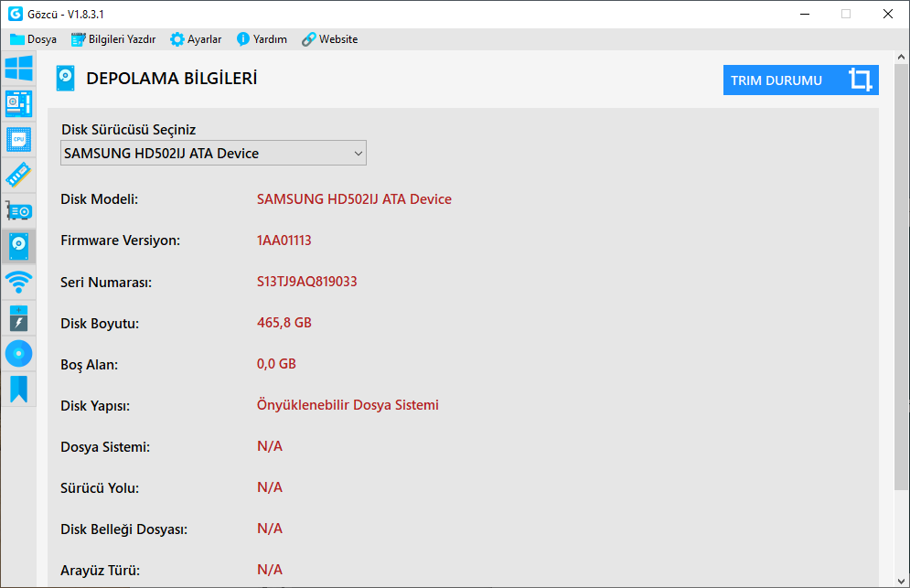Screen dimensions: 910x588
Task: Click the disk icon beside DEPOLAMA BİLGİLERİ
Action: tap(66, 79)
